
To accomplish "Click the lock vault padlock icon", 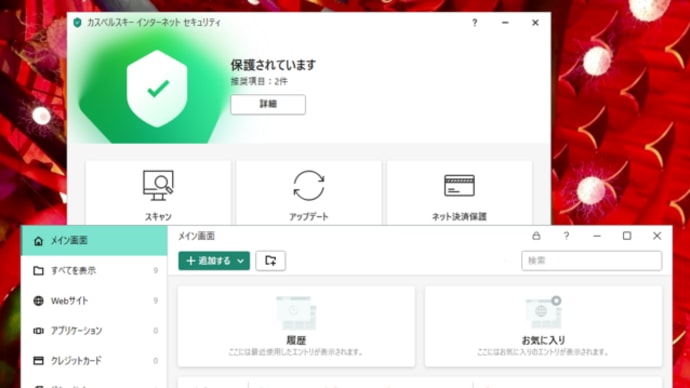I will coord(536,236).
